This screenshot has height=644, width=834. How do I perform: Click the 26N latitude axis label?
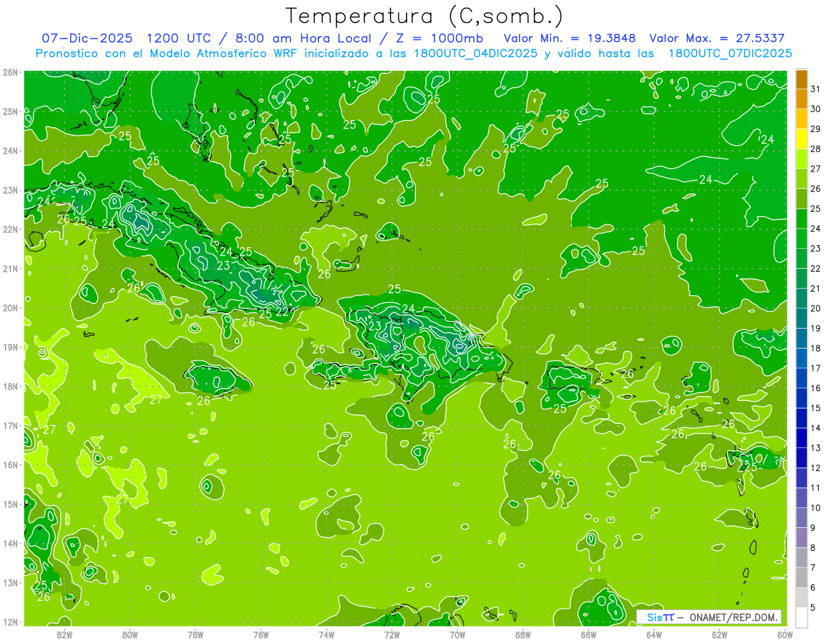(10, 72)
